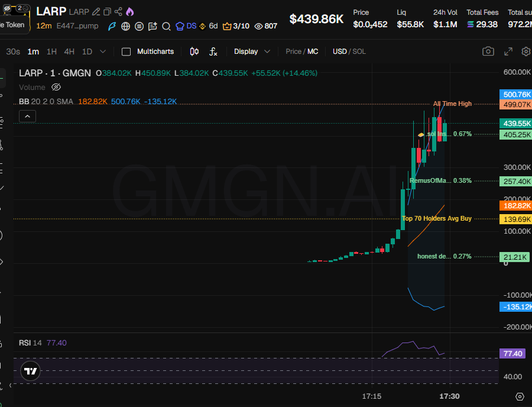Viewport: 532px width, 407px height.
Task: Click the 77.40 RSI value tag
Action: (x=512, y=354)
